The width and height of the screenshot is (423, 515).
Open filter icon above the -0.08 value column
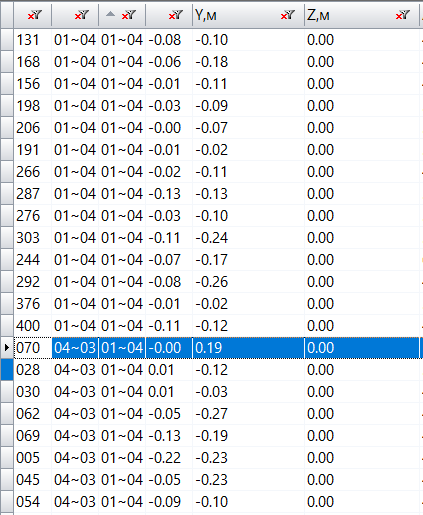pos(176,15)
